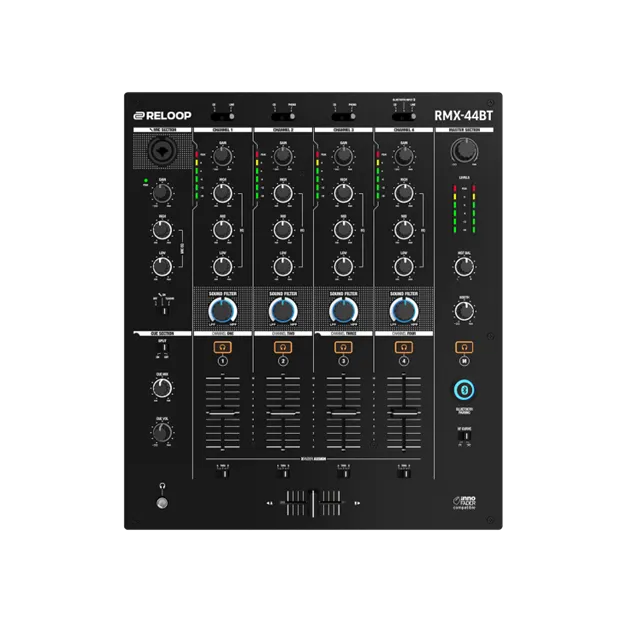The height and width of the screenshot is (626, 626).
Task: Click the Channel 2 level meter LEDs
Action: [x=257, y=175]
